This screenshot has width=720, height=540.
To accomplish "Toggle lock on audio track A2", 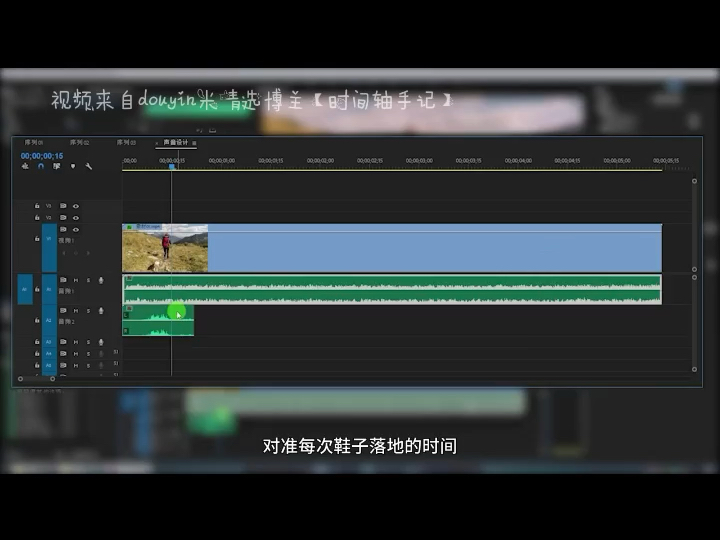I will click(x=37, y=320).
